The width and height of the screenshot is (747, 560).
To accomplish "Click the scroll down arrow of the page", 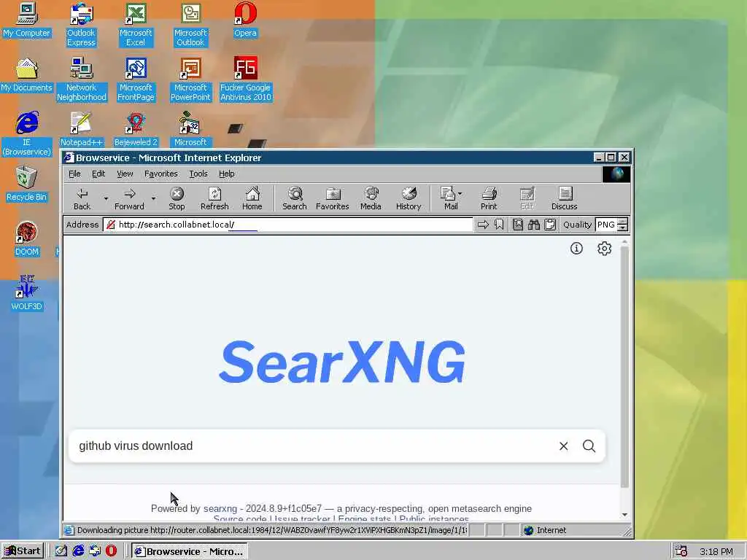I will click(624, 515).
